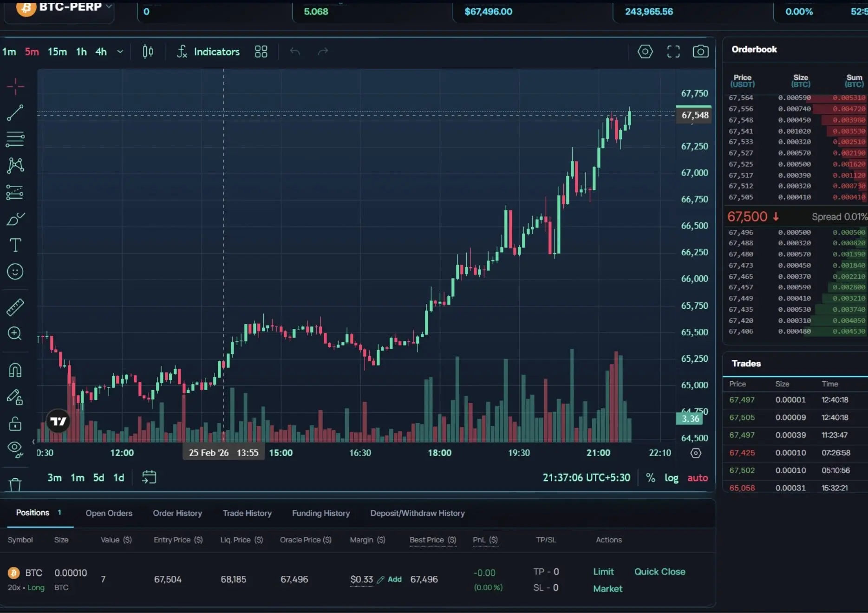Hide all drawings with eye icon
The image size is (868, 613).
[x=15, y=449]
